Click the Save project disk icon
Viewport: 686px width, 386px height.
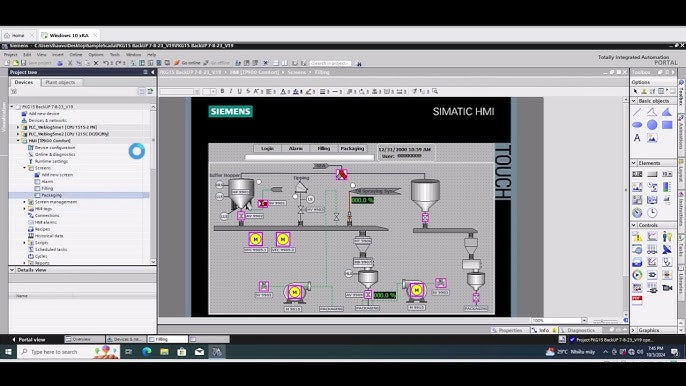(x=23, y=63)
